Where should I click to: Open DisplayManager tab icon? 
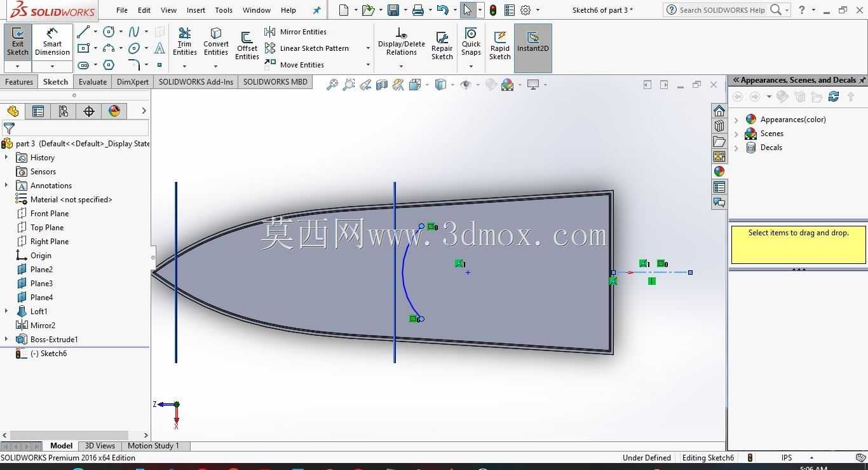pos(114,111)
